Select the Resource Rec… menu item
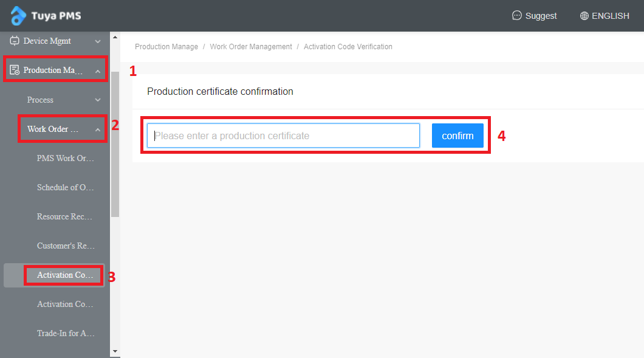This screenshot has height=358, width=644. coord(64,217)
